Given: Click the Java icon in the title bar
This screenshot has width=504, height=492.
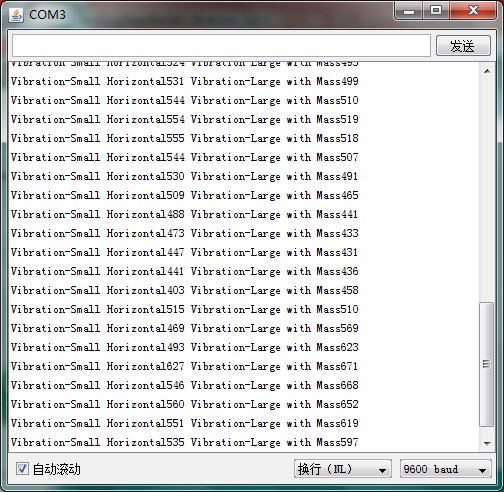Looking at the screenshot, I should tap(16, 15).
